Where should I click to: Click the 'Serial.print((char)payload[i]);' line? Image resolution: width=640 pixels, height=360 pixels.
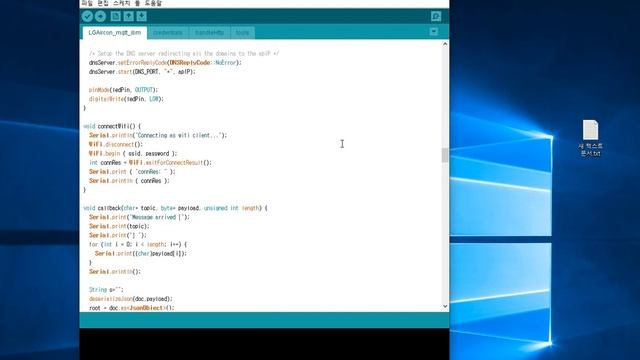(141, 253)
